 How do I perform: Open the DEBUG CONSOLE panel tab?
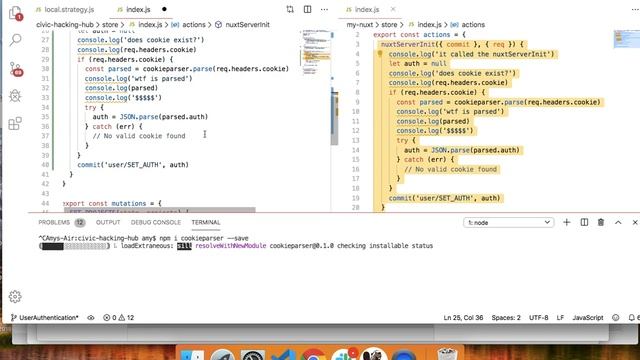[x=156, y=222]
